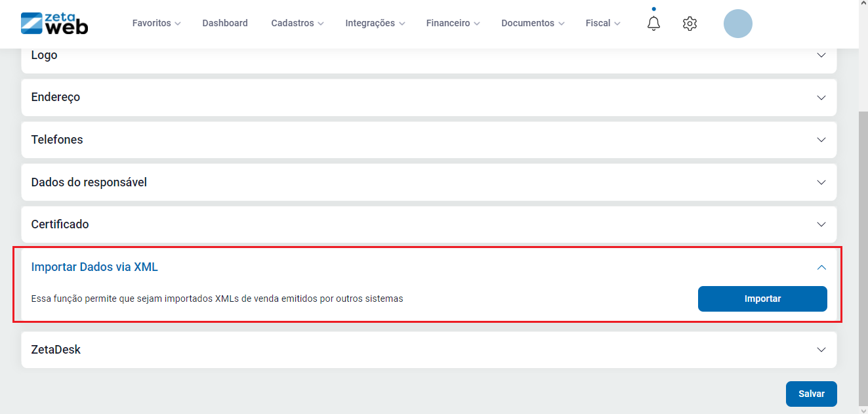
Task: Expand the Logo section
Action: 821,55
